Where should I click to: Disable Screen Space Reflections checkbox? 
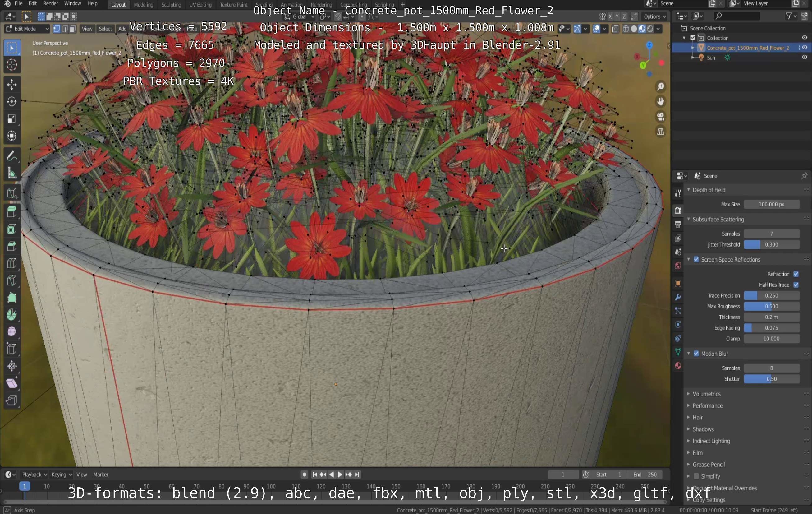click(x=696, y=260)
